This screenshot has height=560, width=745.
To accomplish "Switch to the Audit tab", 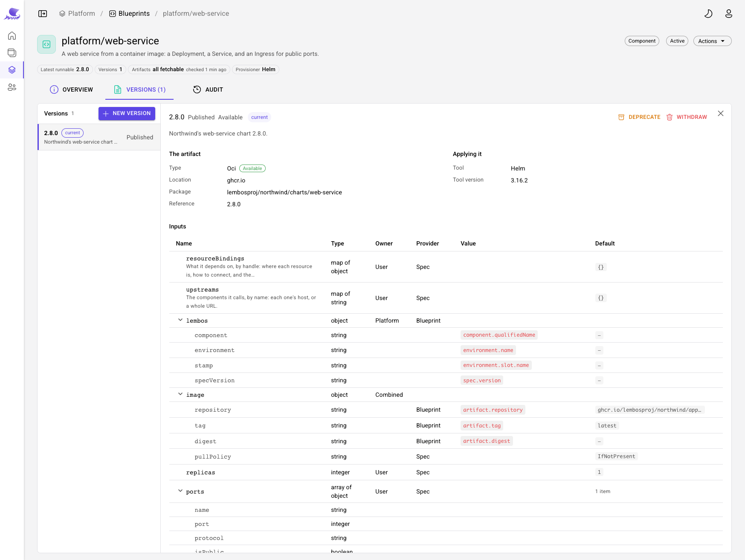I will (208, 89).
